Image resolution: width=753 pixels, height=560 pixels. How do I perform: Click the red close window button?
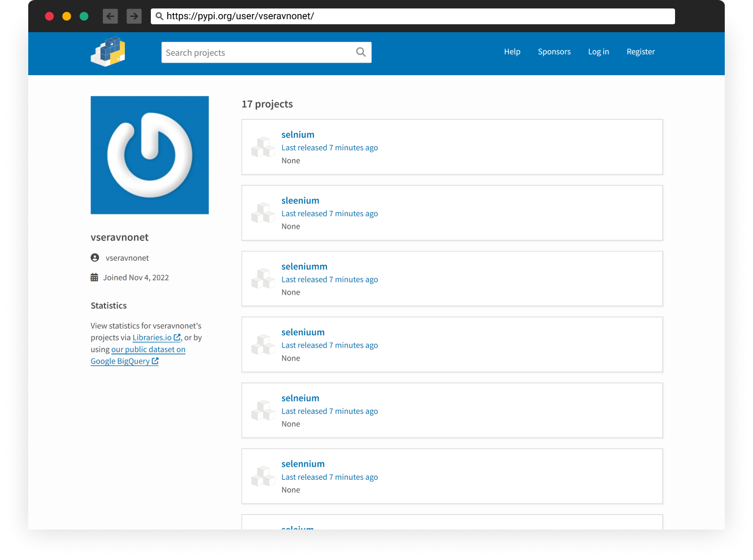[50, 16]
